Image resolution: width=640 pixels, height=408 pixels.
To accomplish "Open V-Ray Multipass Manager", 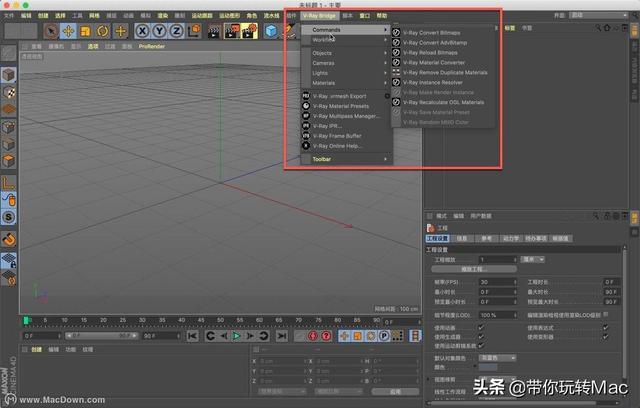I will click(x=347, y=116).
